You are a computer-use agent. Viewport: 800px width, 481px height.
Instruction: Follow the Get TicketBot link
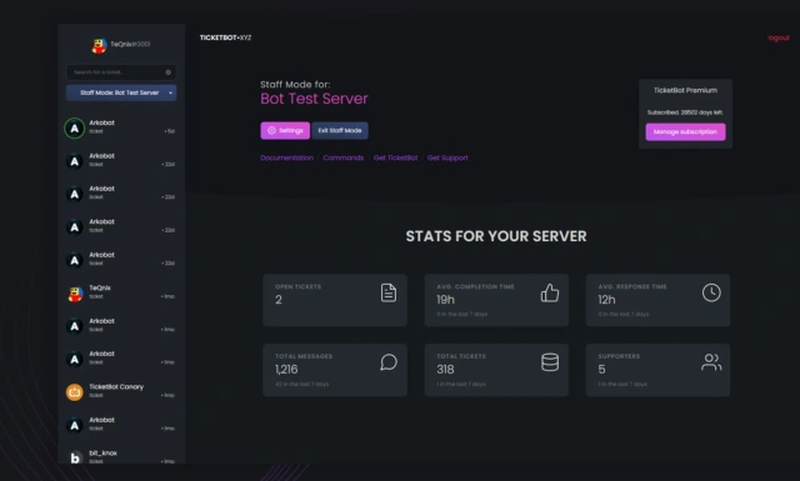[395, 158]
